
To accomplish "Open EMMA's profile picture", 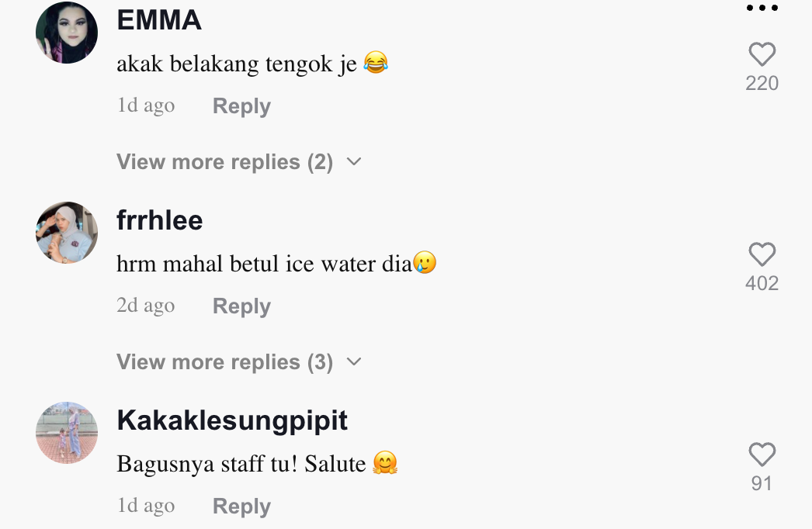I will [67, 33].
